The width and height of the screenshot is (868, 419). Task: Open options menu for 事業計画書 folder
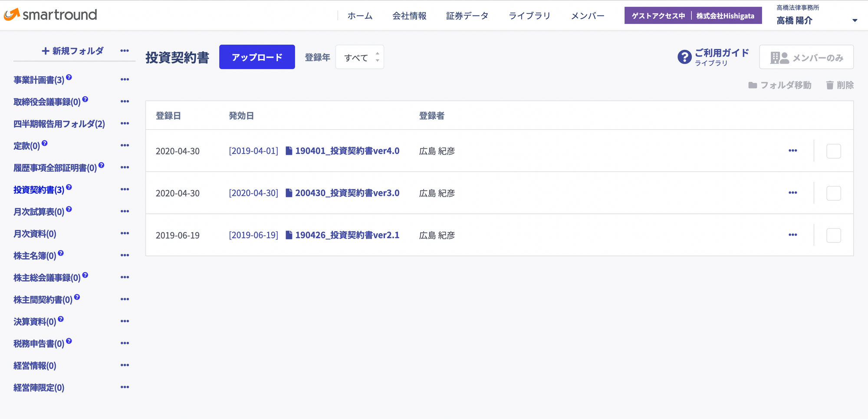coord(125,79)
